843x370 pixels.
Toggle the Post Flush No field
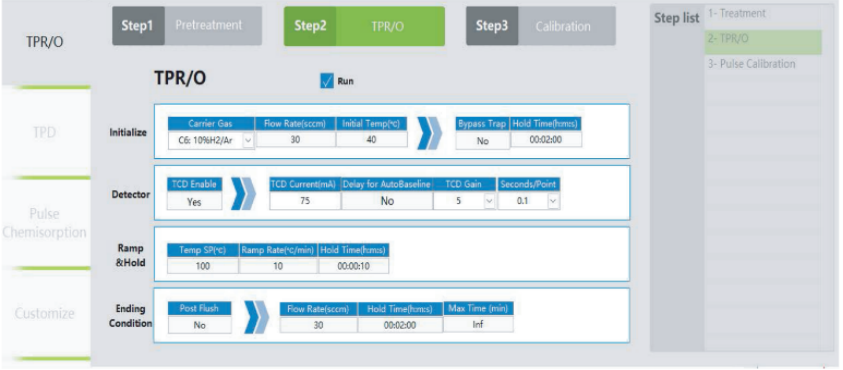click(199, 324)
